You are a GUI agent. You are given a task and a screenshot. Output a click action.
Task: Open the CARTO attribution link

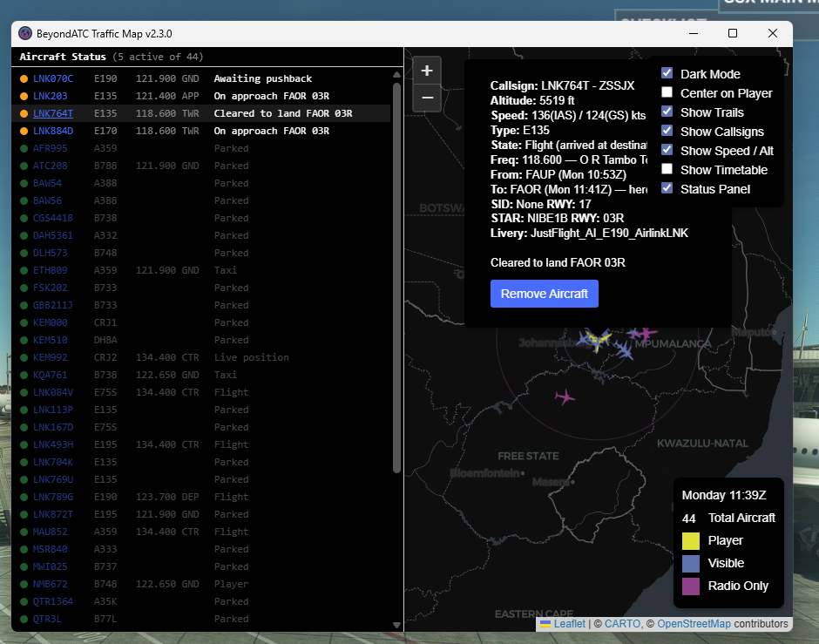623,624
